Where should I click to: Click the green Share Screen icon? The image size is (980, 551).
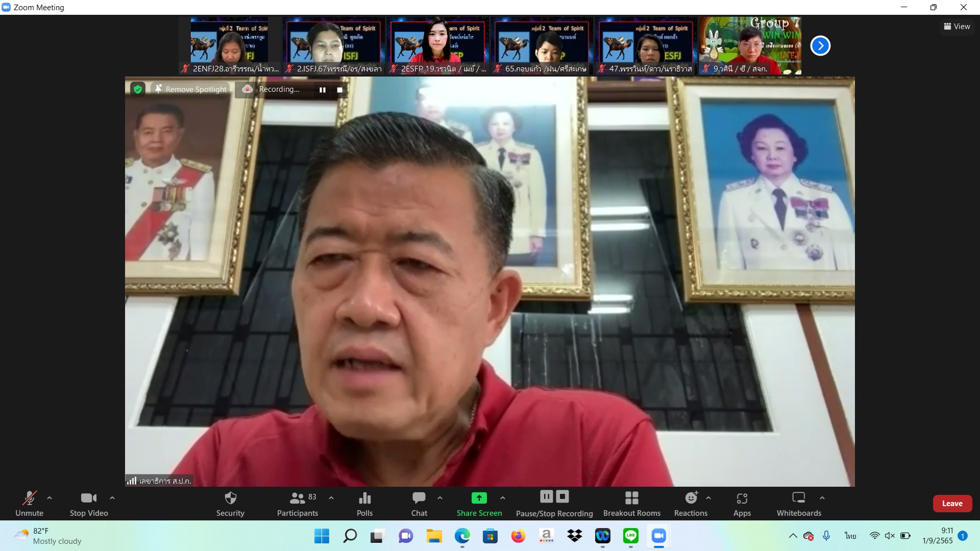pyautogui.click(x=479, y=498)
